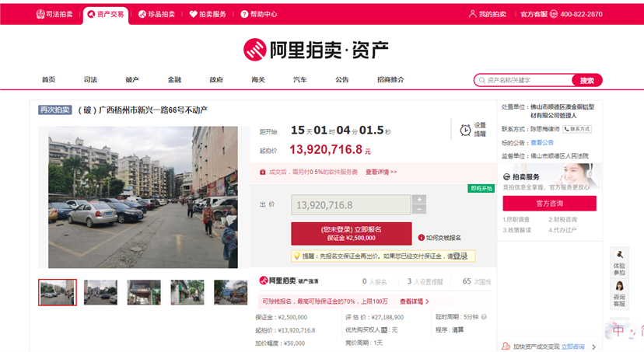
Task: Expand the 加快资产成交变现 arrow
Action: click(x=593, y=347)
